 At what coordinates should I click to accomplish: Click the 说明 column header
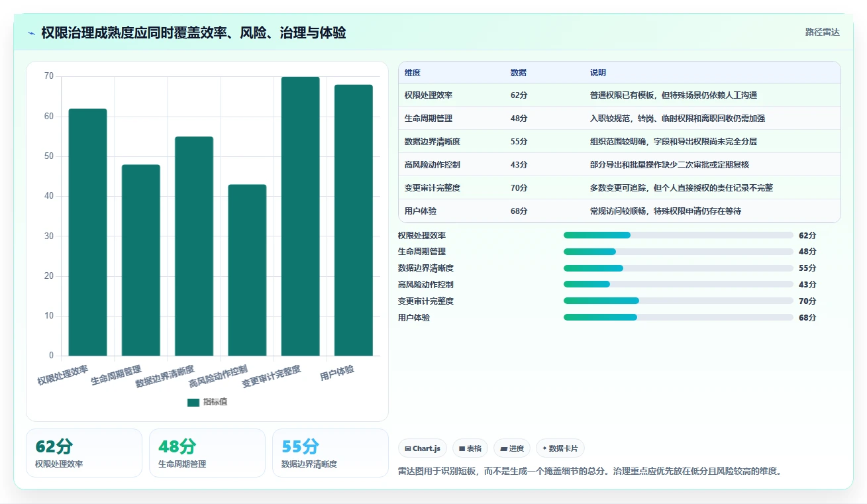[598, 73]
